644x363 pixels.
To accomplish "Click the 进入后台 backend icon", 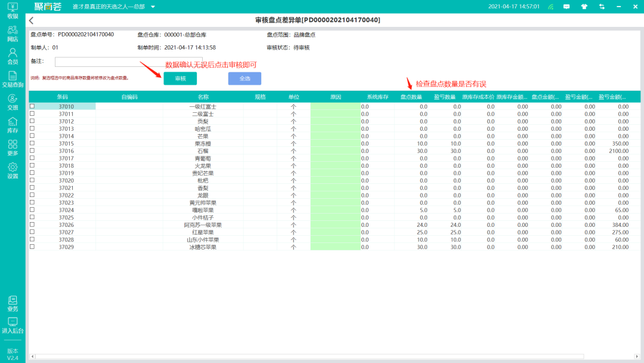I will point(13,325).
